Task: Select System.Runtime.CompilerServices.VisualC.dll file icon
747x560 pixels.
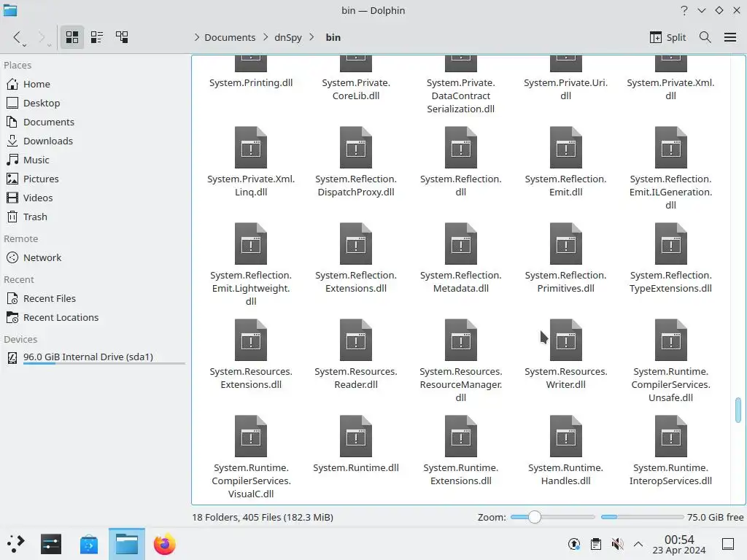Action: [x=251, y=436]
